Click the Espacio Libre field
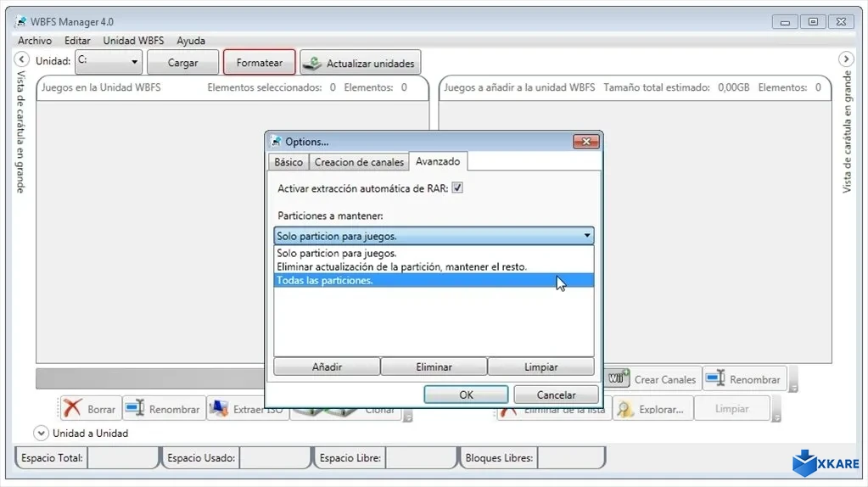This screenshot has width=868, height=487. [x=422, y=457]
